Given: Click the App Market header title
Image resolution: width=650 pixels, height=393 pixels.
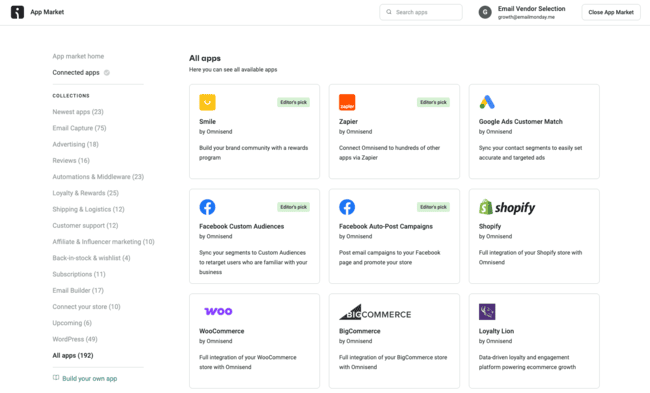Looking at the screenshot, I should point(47,12).
